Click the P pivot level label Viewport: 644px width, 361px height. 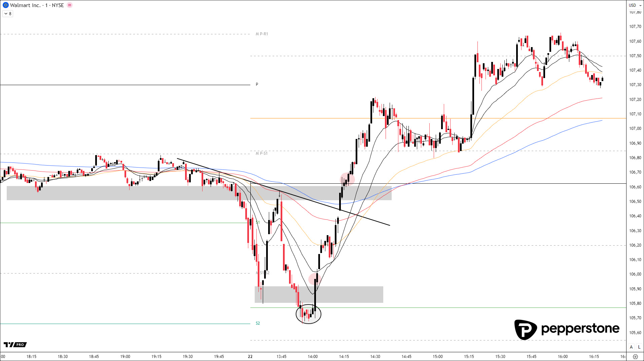point(257,84)
